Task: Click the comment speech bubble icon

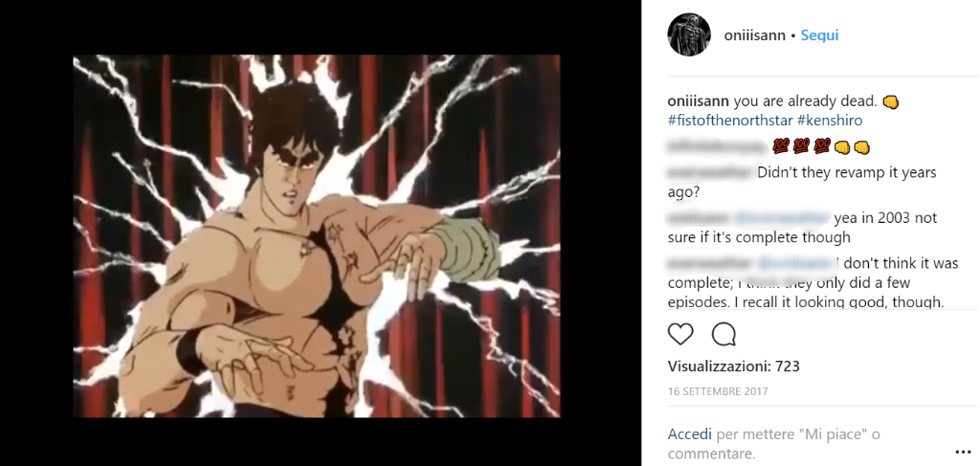Action: point(724,334)
